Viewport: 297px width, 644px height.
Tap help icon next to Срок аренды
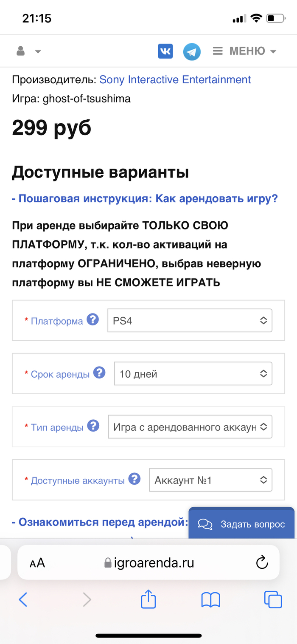coord(99,373)
